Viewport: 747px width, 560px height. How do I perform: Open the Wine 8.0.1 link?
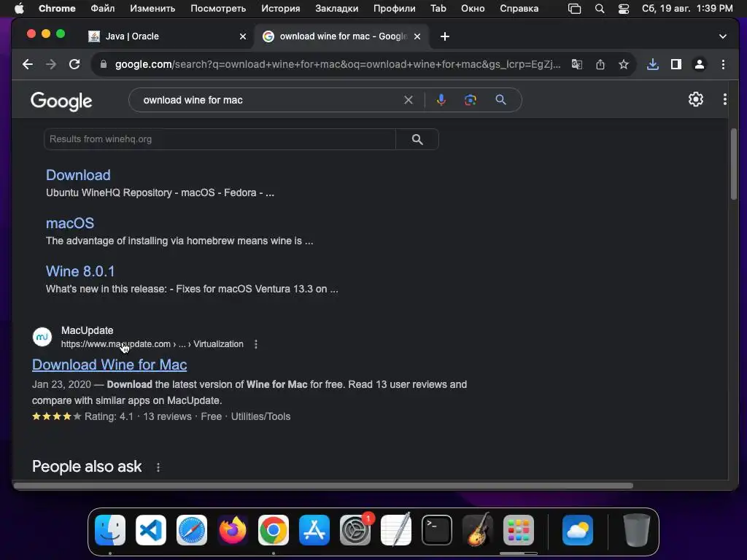(x=80, y=271)
